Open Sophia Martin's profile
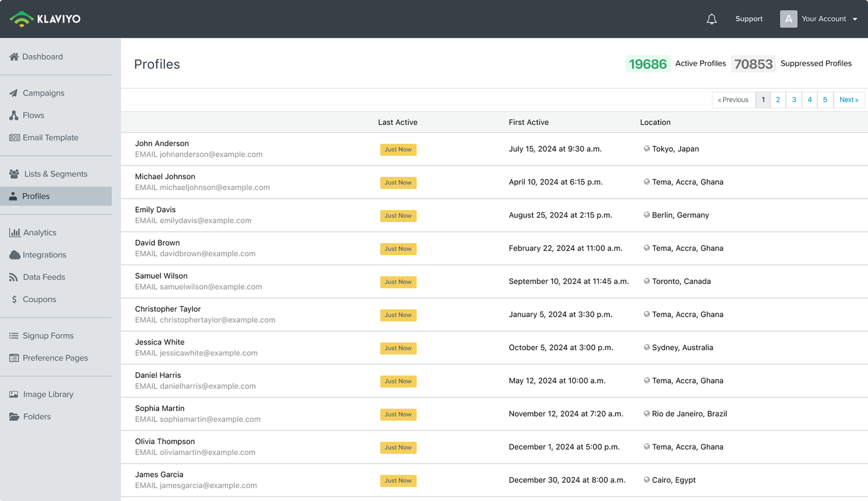Screen dimensions: 868x501 click(160, 409)
